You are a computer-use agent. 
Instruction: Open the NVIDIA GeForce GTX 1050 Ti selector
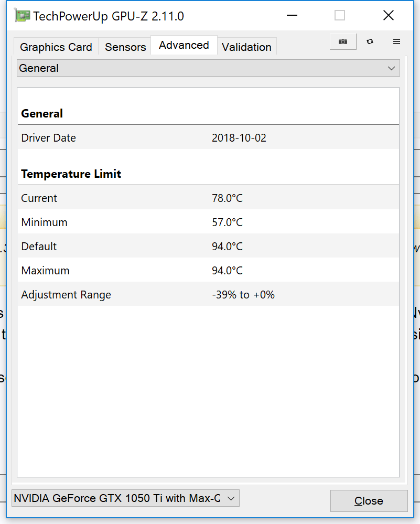tap(125, 498)
